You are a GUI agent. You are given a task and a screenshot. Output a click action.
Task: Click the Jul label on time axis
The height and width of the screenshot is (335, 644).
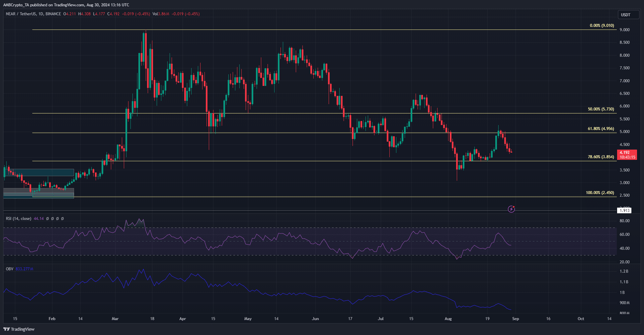point(381,319)
